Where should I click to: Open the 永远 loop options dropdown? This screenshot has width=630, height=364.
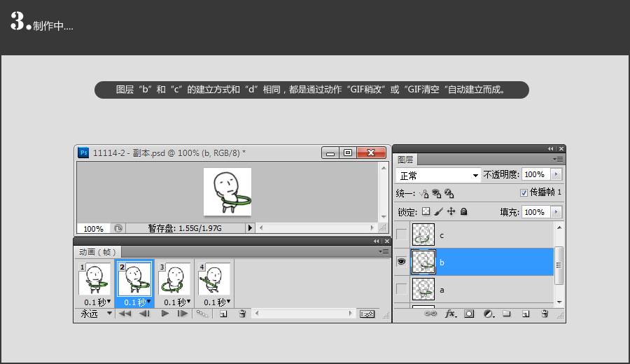[95, 314]
